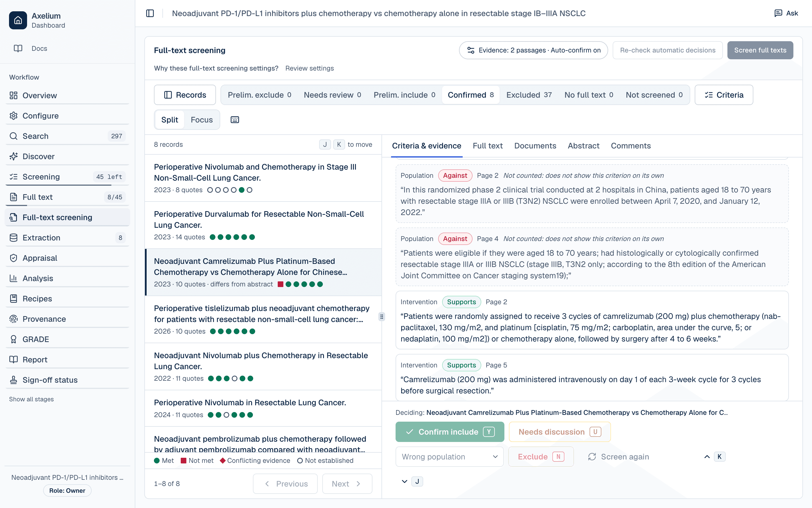Screen dimensions: 812x508
Task: Open the Full text tab
Action: 487,145
